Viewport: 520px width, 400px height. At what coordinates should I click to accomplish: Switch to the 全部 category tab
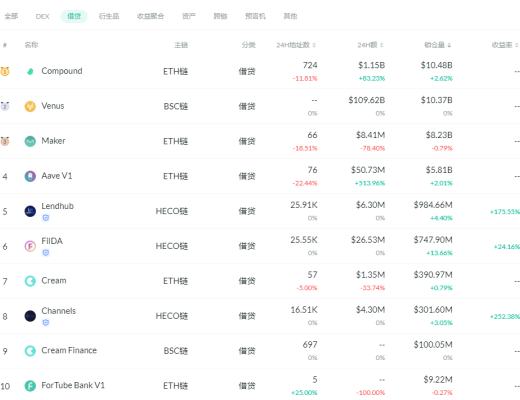[11, 16]
